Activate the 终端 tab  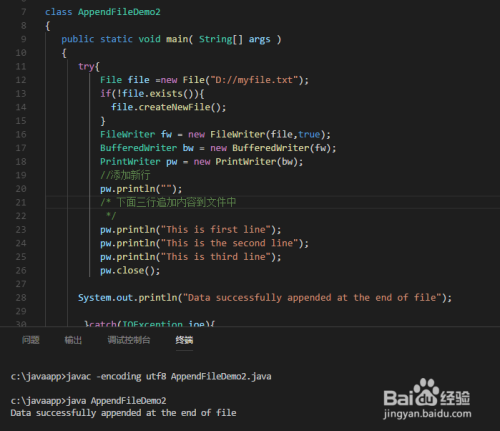click(184, 340)
